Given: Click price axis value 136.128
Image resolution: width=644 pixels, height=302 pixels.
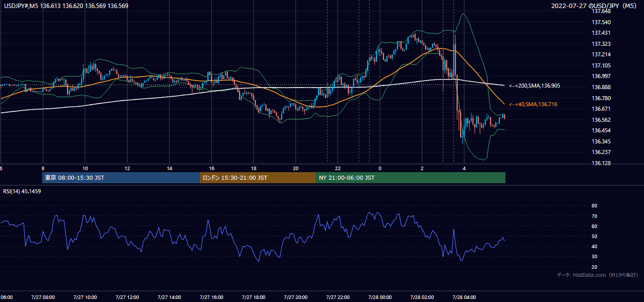Looking at the screenshot, I should (601, 163).
